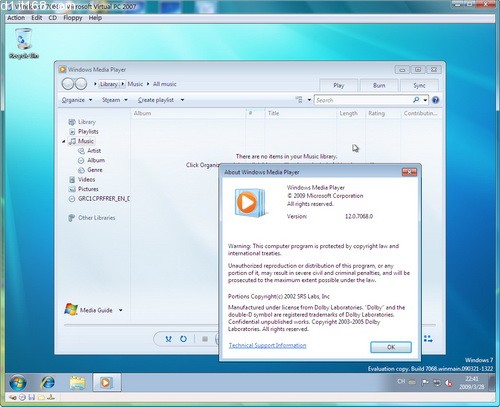Select Artist under Music
This screenshot has height=407, width=500.
94,151
